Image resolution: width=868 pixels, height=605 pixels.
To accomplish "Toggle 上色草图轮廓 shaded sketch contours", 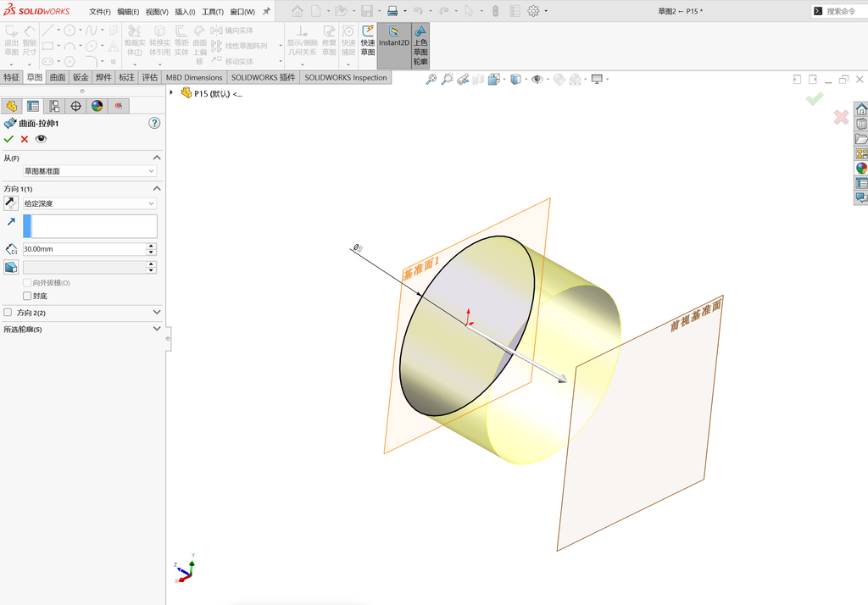I will click(x=420, y=46).
